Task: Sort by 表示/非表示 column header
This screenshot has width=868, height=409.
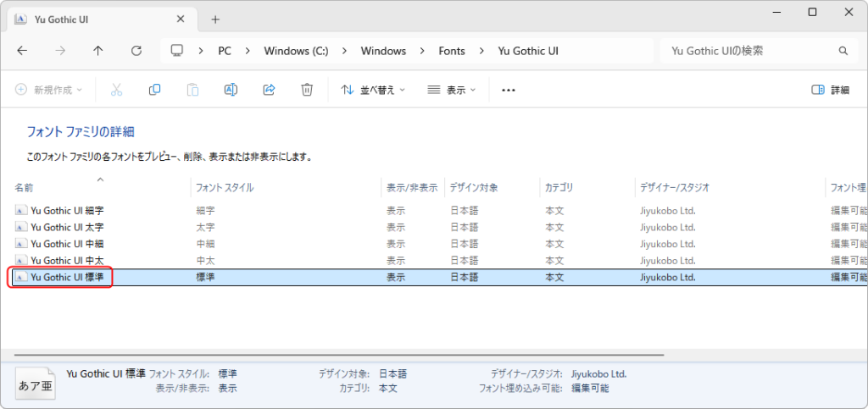Action: tap(413, 187)
